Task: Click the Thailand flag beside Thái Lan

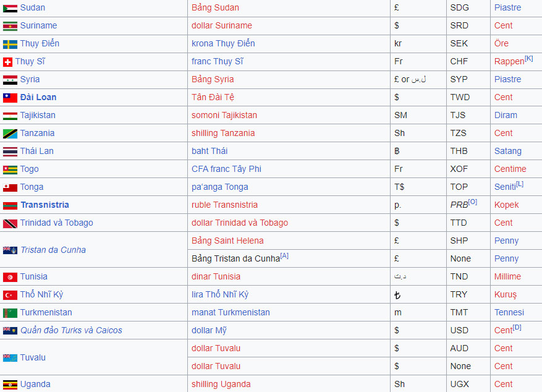Action: coord(10,151)
